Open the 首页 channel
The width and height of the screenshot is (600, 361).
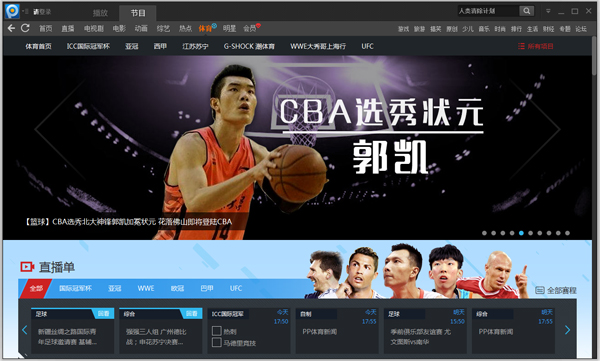click(x=46, y=28)
